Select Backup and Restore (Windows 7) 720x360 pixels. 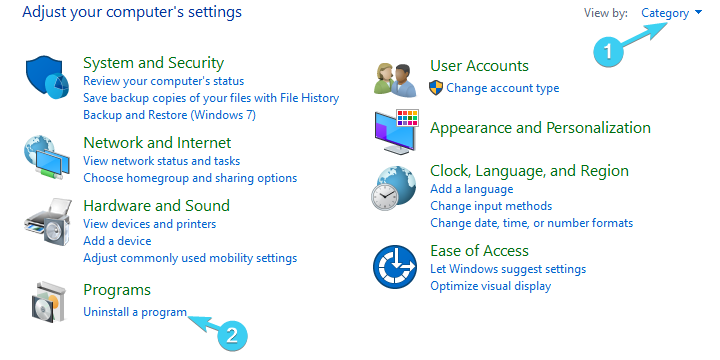[169, 114]
